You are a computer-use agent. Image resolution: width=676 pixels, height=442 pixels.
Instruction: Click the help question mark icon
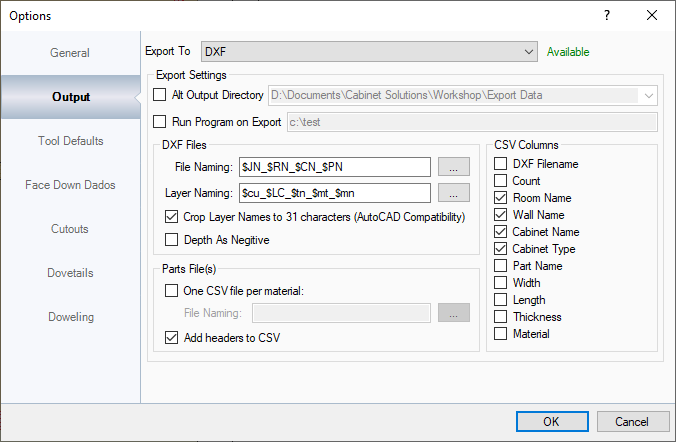[x=606, y=15]
